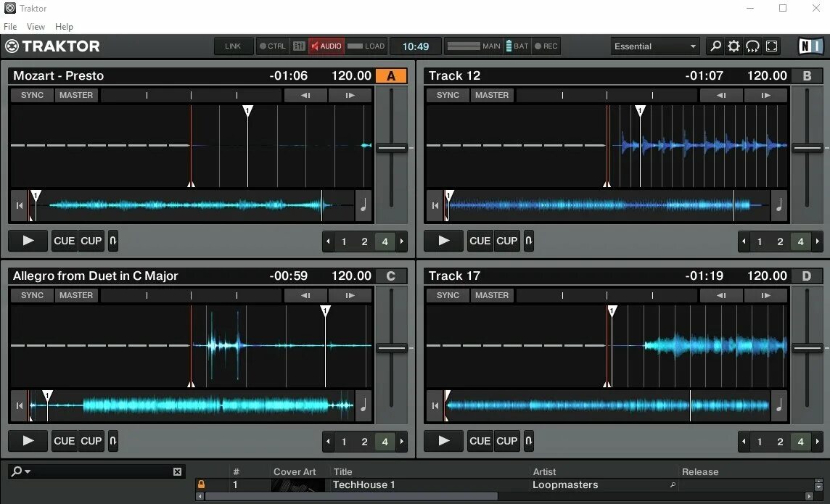Increase loop size on Deck C
Image resolution: width=830 pixels, height=504 pixels.
point(402,442)
